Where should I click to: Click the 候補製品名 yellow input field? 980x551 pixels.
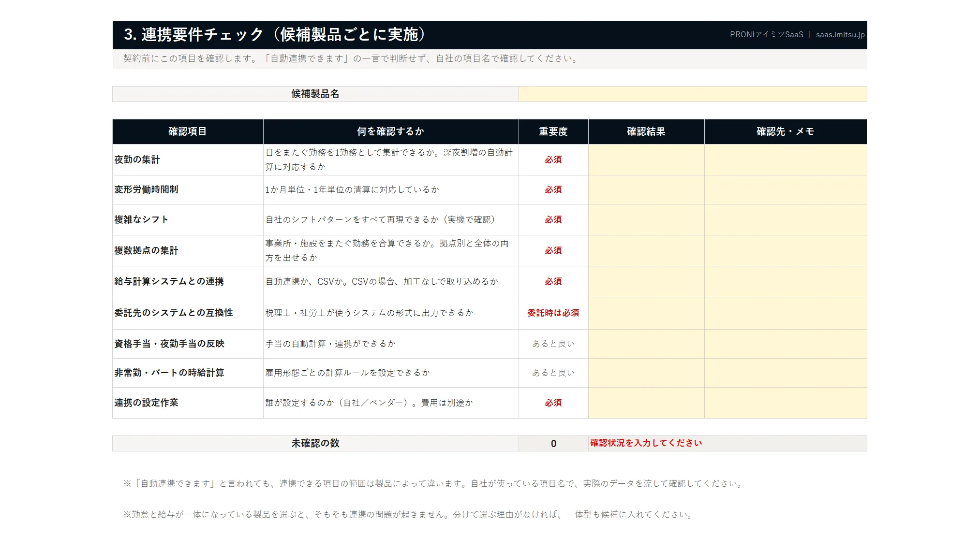[x=693, y=94]
